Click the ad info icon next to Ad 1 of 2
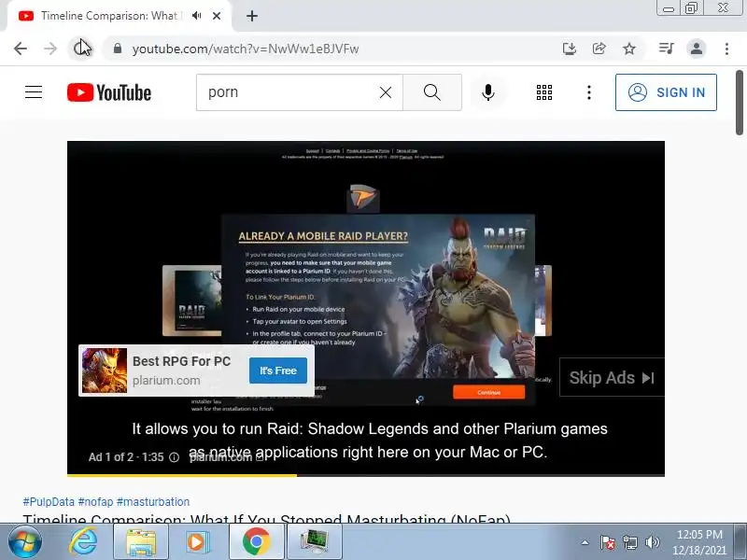The width and height of the screenshot is (747, 560). (x=175, y=457)
